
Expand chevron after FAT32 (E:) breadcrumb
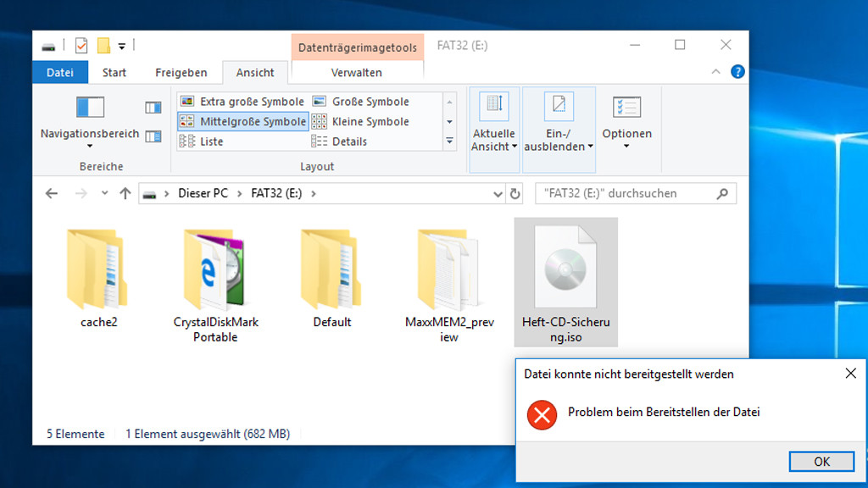point(314,194)
